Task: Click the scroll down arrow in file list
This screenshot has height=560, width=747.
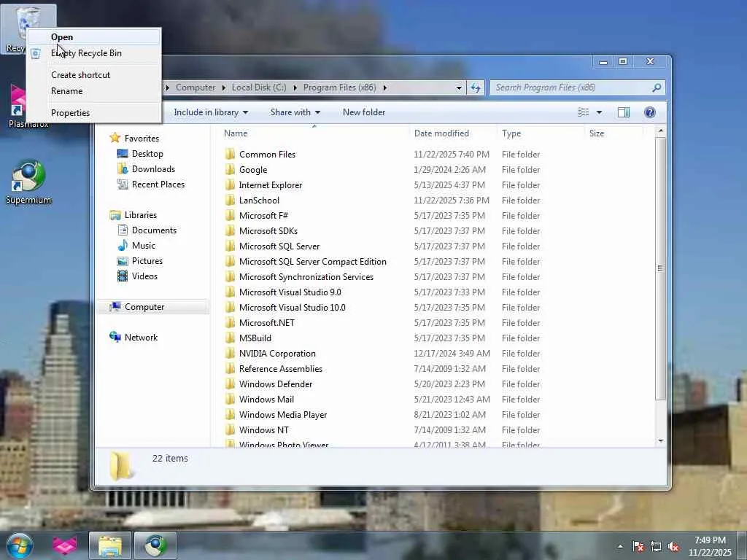Action: (x=660, y=441)
